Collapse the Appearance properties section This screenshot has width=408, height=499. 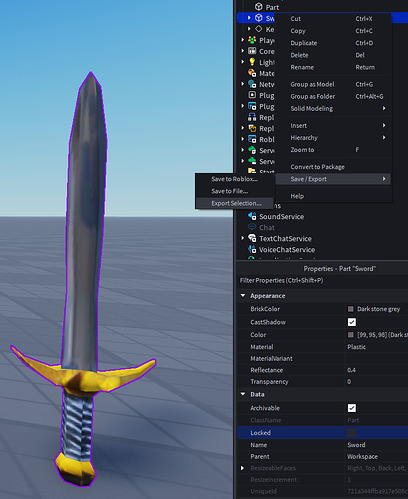(x=243, y=296)
